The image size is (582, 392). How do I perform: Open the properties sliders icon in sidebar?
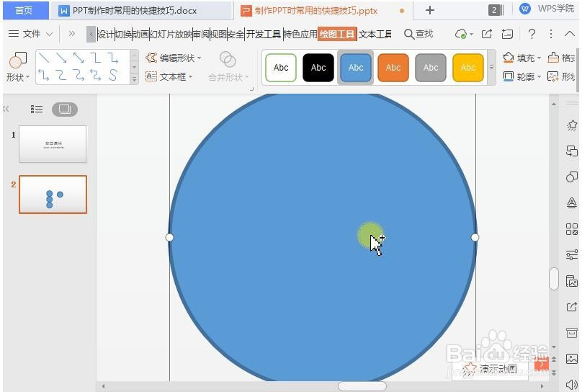point(572,254)
